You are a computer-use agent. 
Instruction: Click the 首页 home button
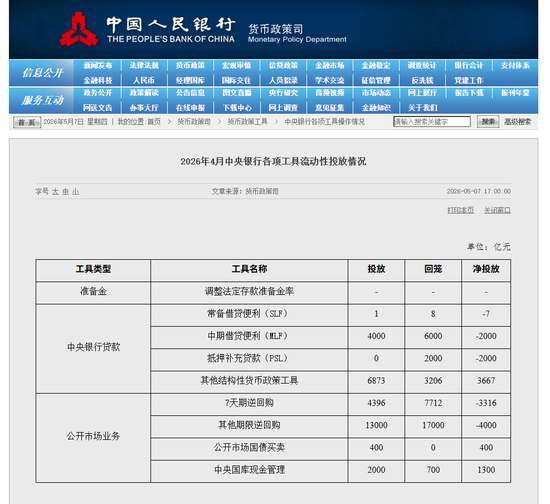point(27,122)
